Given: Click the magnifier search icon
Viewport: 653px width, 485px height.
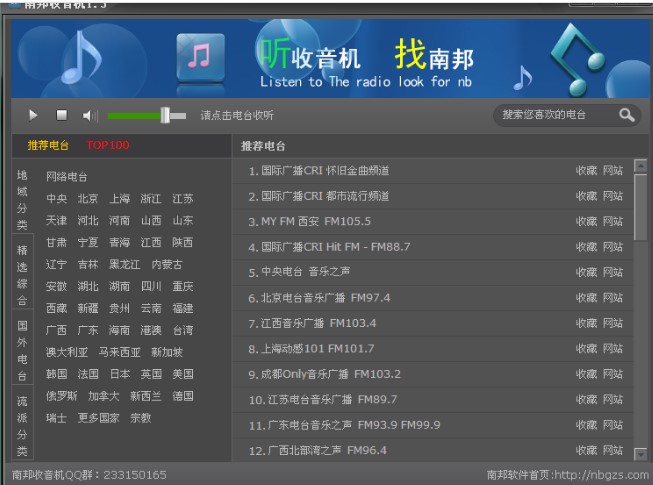Looking at the screenshot, I should (626, 115).
